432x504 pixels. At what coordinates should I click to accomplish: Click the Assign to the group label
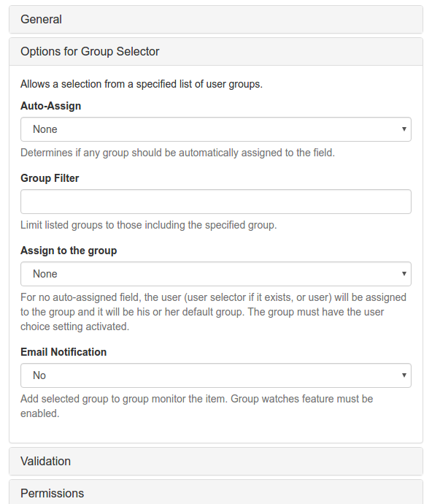click(69, 251)
